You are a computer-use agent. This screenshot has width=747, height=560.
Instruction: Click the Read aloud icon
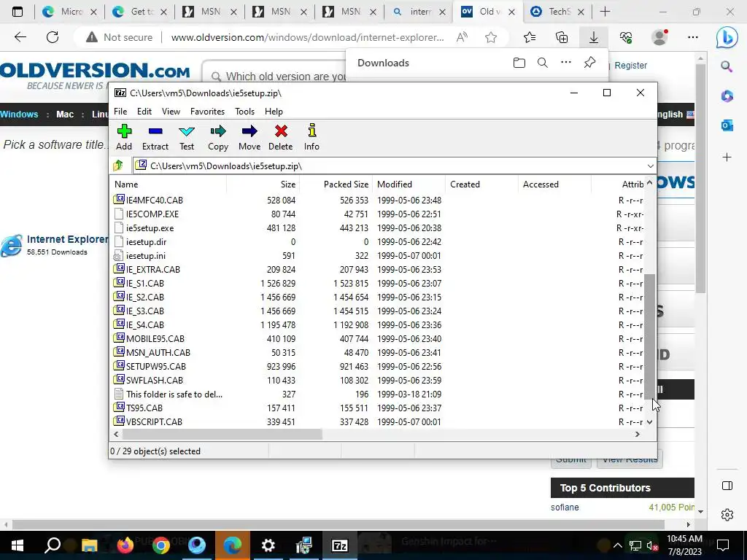pos(462,37)
